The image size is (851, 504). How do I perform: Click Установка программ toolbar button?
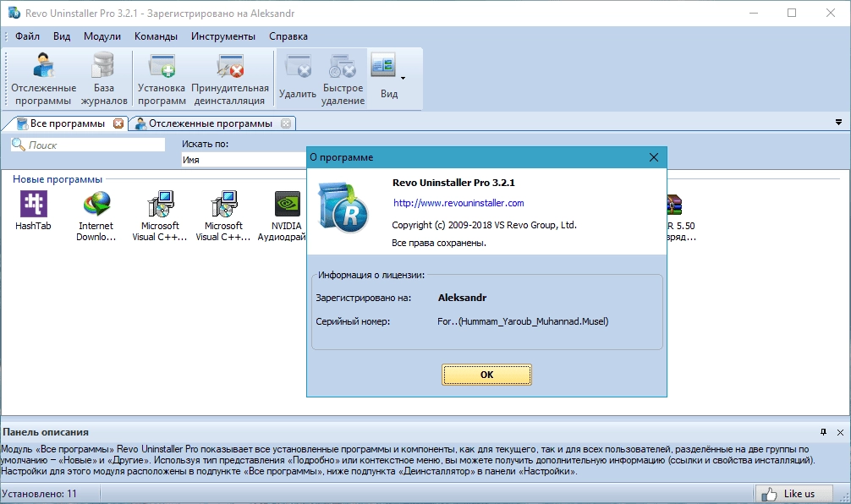(x=162, y=79)
